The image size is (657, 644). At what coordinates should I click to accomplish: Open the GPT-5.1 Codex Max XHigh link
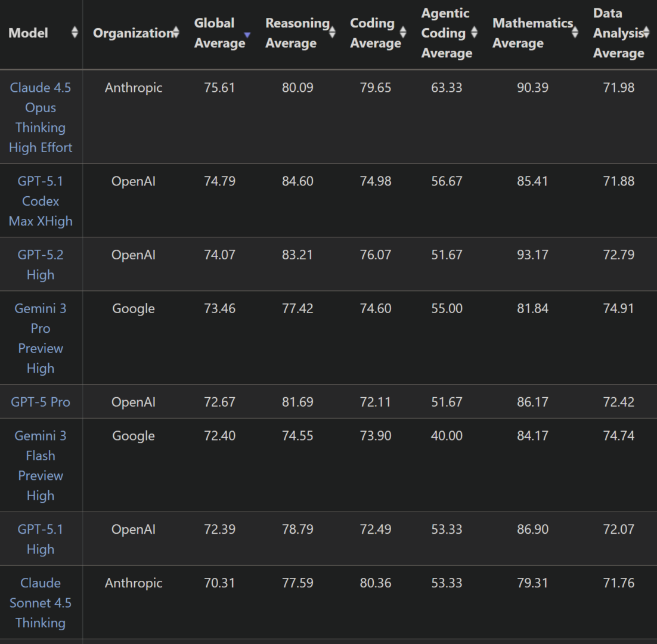tap(41, 201)
